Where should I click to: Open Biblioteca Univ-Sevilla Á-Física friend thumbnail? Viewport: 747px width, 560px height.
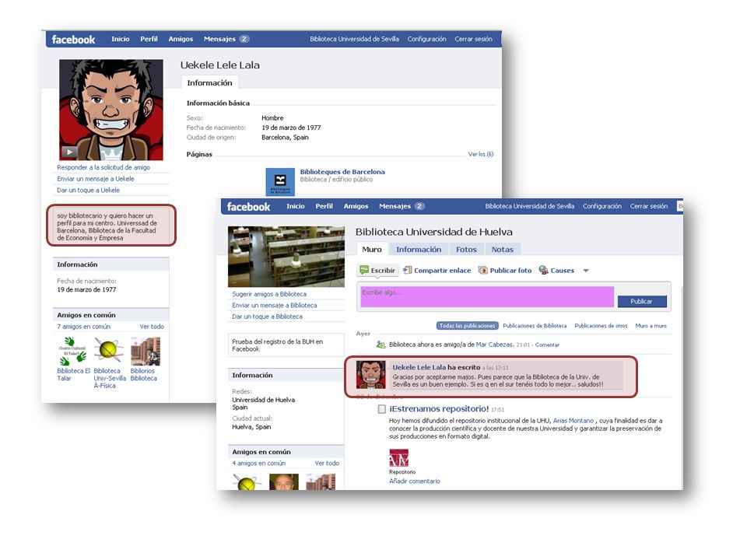coord(109,351)
